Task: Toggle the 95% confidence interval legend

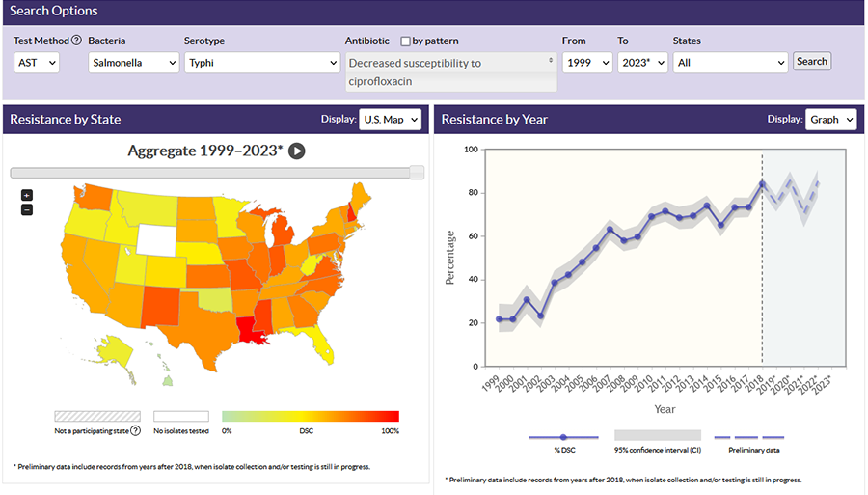Action: tap(657, 437)
